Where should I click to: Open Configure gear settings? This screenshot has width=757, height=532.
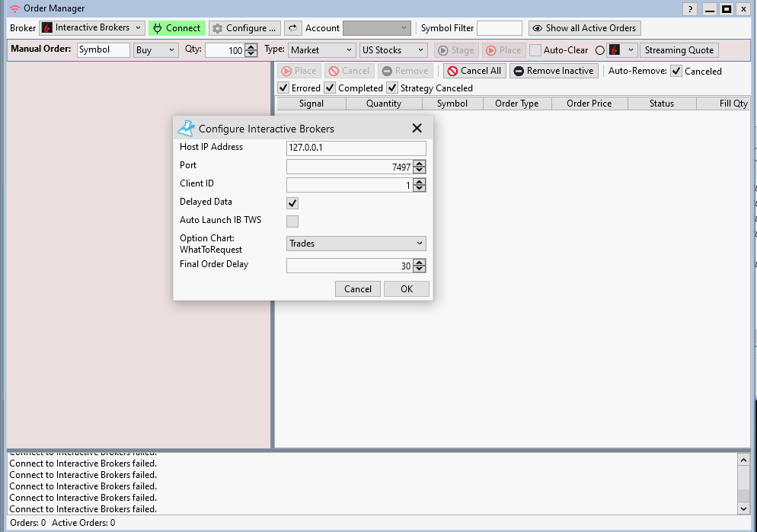coord(244,28)
